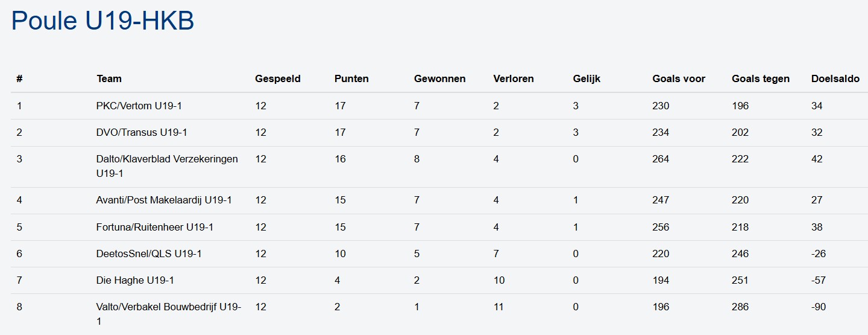This screenshot has height=335, width=868.
Task: Click the Team column header
Action: (x=109, y=78)
